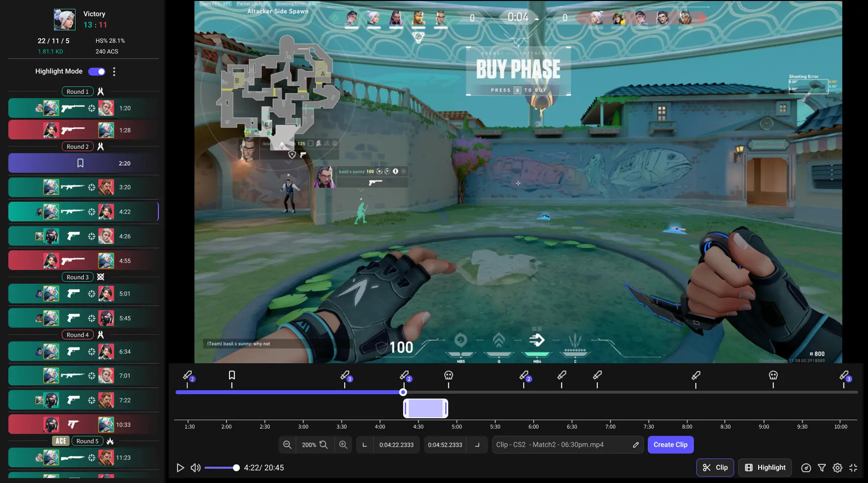Jump to the first kill marker at 1:30
This screenshot has height=483, width=868.
[x=188, y=376]
